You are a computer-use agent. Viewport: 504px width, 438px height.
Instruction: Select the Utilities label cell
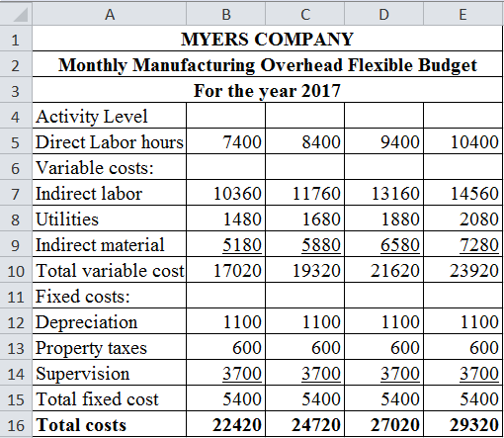point(110,219)
